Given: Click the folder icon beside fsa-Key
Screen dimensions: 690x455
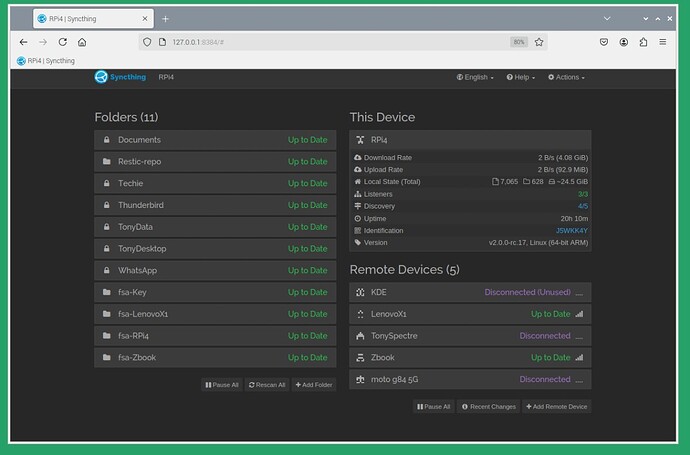Looking at the screenshot, I should (106, 292).
